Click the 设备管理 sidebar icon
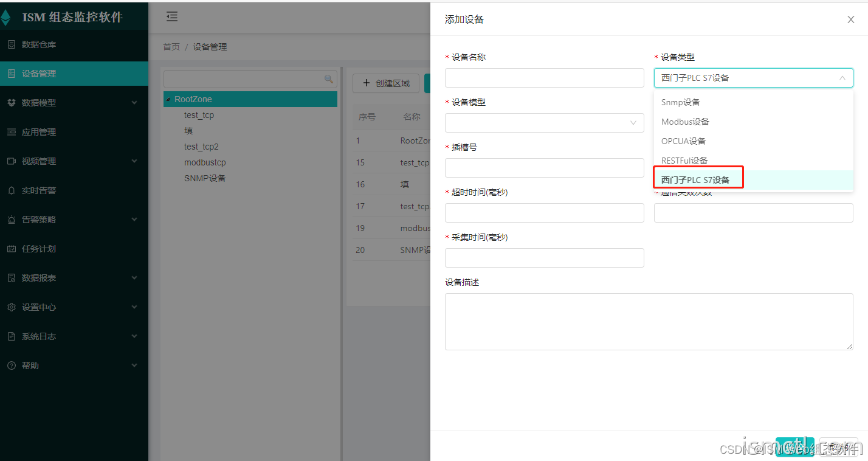The height and width of the screenshot is (461, 868). point(11,74)
